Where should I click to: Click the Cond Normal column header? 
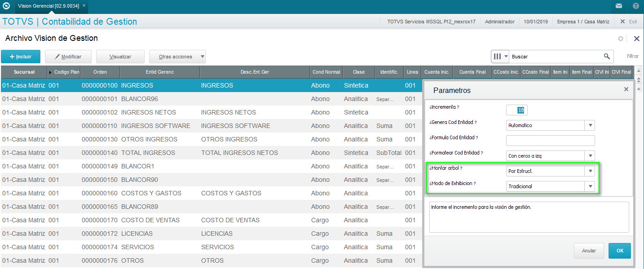pyautogui.click(x=326, y=72)
